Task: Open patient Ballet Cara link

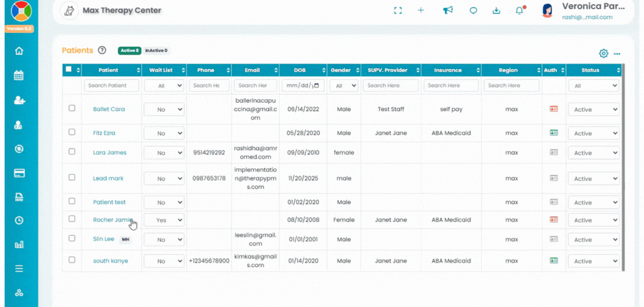Action: 109,109
